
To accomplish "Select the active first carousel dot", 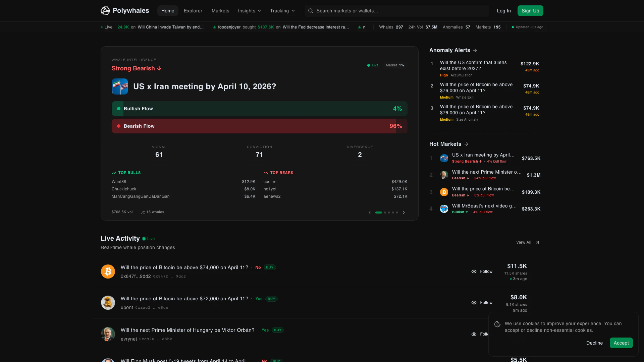I will (379, 213).
